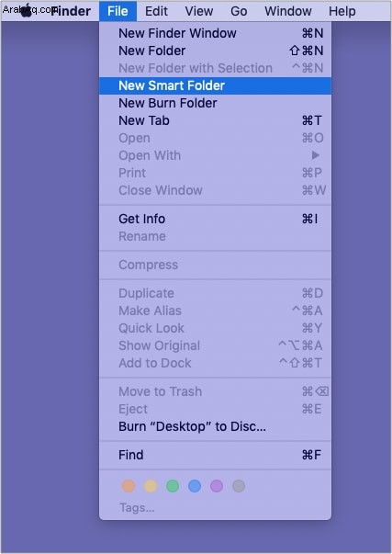Select the purple tag color dot
This screenshot has height=554, width=392.
pos(217,486)
